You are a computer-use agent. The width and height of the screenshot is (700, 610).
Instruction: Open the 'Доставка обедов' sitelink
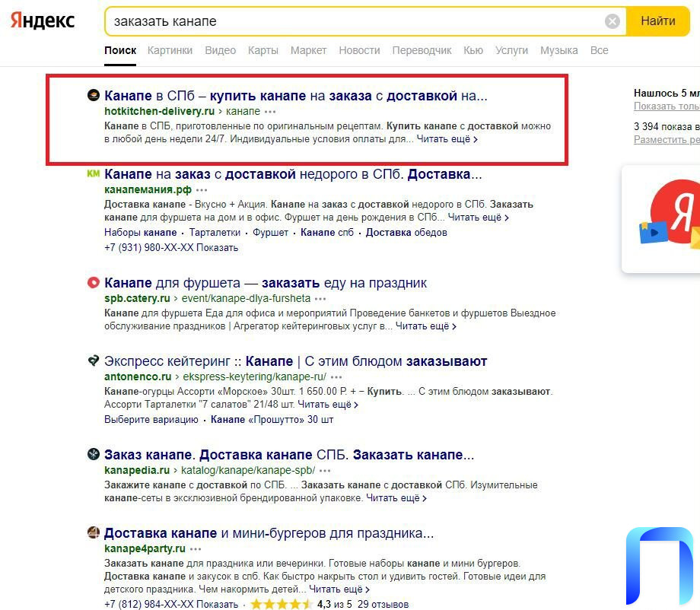tap(406, 233)
